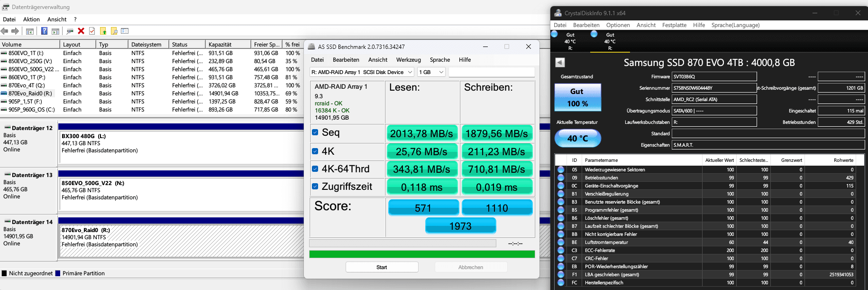Click the Datenträgerverwaltung title bar icon

[6, 7]
